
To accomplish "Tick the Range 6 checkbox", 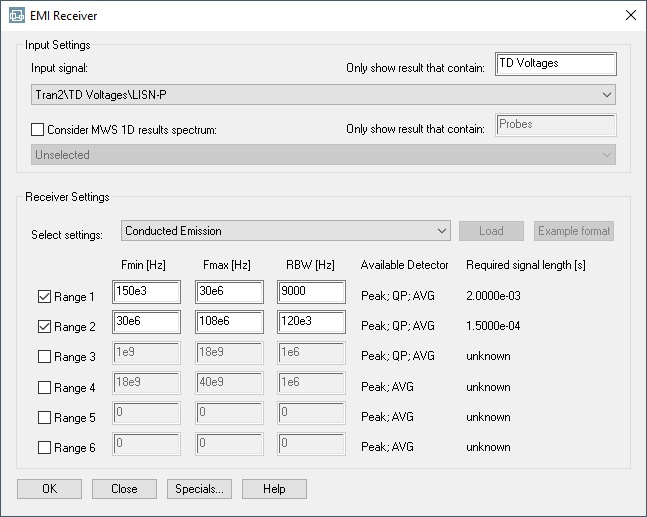I will pos(44,448).
